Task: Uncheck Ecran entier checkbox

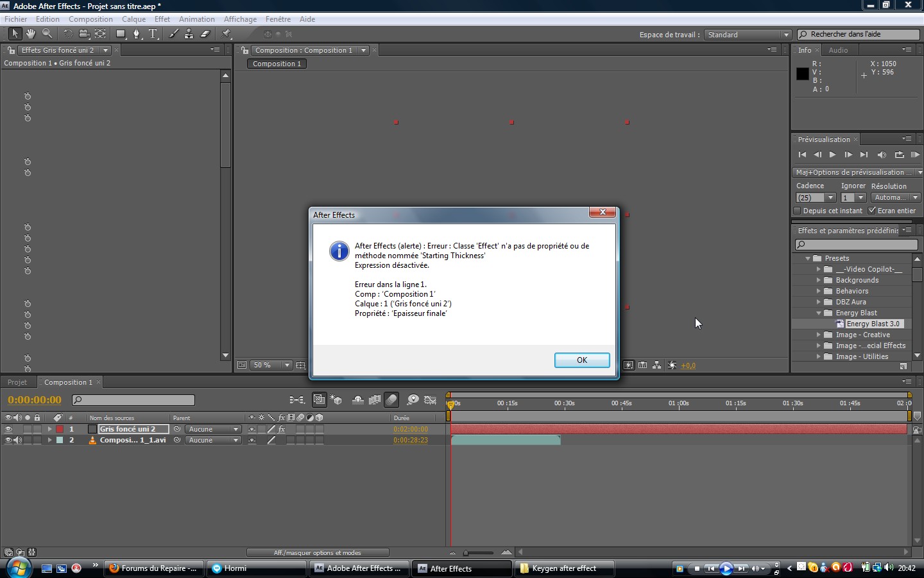Action: pos(872,211)
